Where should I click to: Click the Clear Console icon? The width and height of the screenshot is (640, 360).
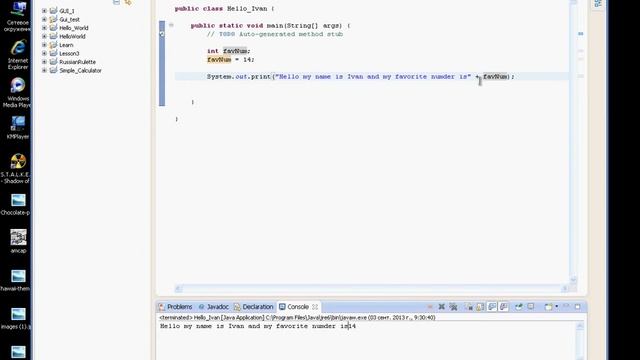click(x=469, y=307)
